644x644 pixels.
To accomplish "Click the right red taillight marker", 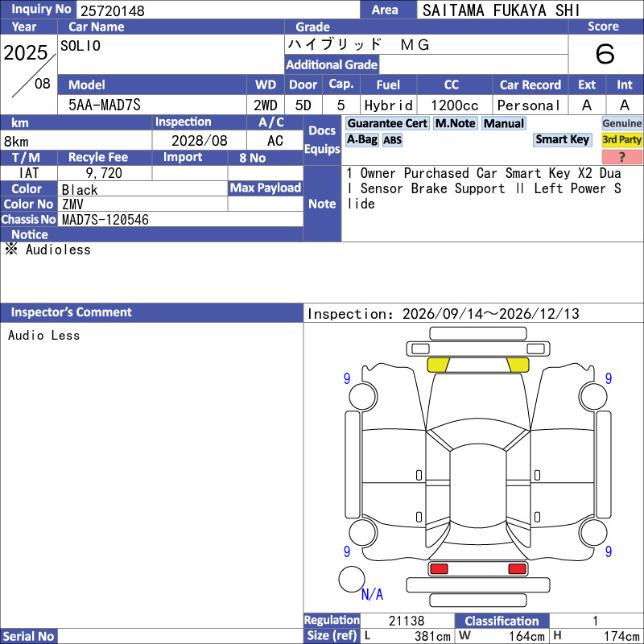I will tap(517, 569).
